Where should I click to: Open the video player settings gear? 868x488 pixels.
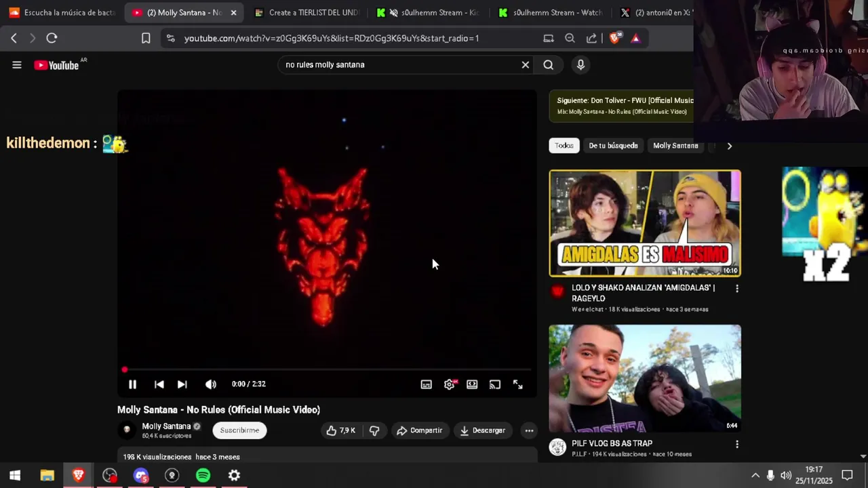pos(450,384)
